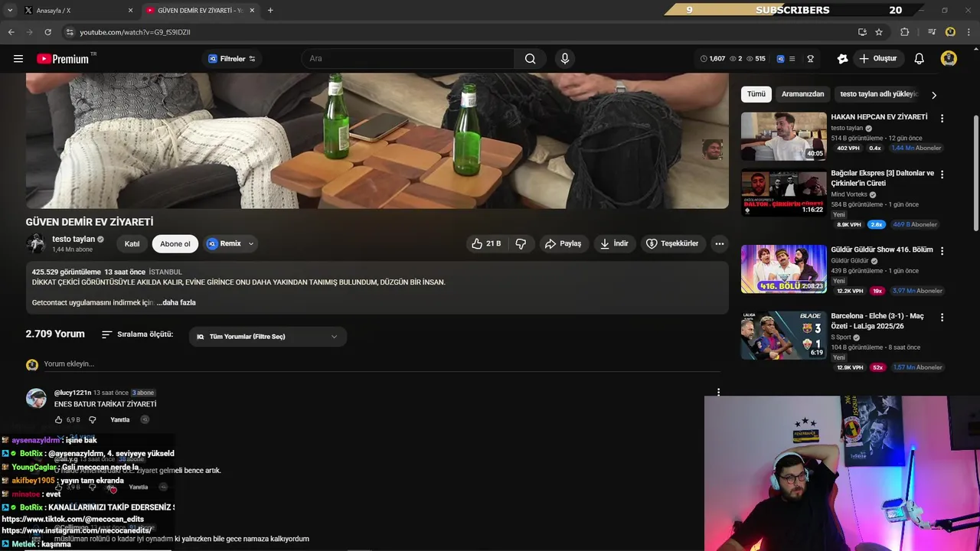Click the Paylaş share button
Screen dimensions: 980x551
[563, 243]
